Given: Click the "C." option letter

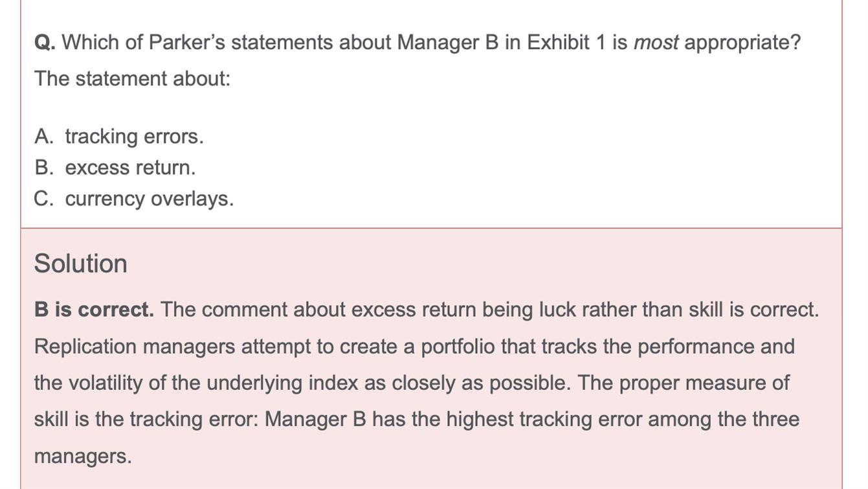Looking at the screenshot, I should click(44, 199).
